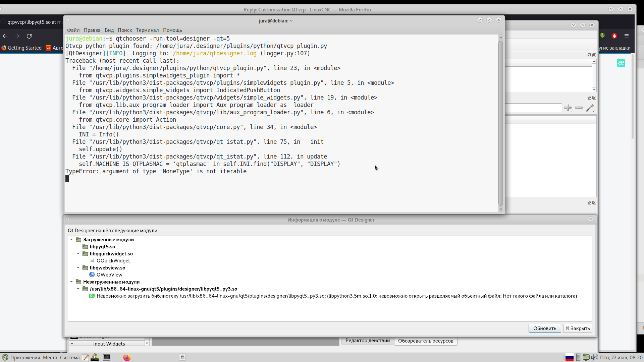Open the Места panel menu

pyautogui.click(x=50, y=358)
